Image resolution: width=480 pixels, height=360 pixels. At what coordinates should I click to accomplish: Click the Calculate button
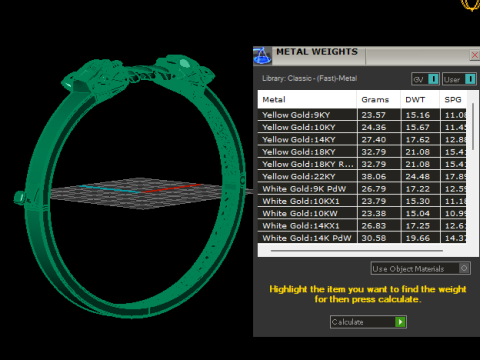click(368, 322)
